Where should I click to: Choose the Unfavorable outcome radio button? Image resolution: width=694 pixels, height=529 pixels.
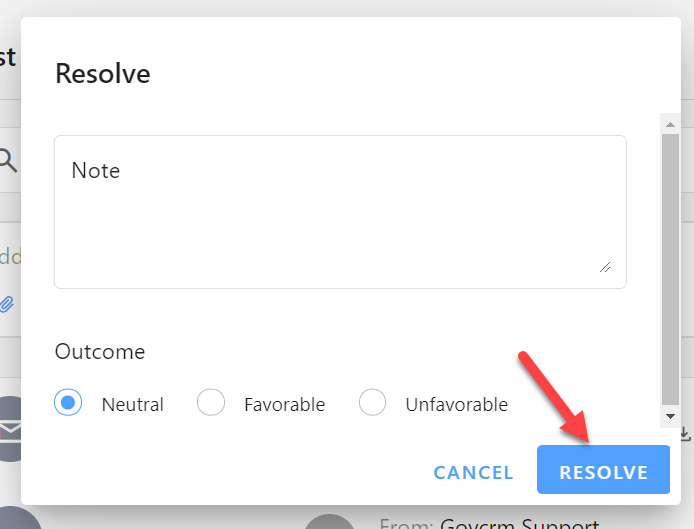pyautogui.click(x=372, y=402)
